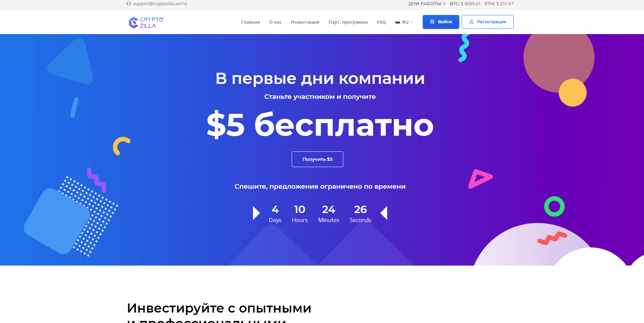Image resolution: width=644 pixels, height=323 pixels.
Task: Click the right countdown arrow triangle
Action: coord(384,213)
